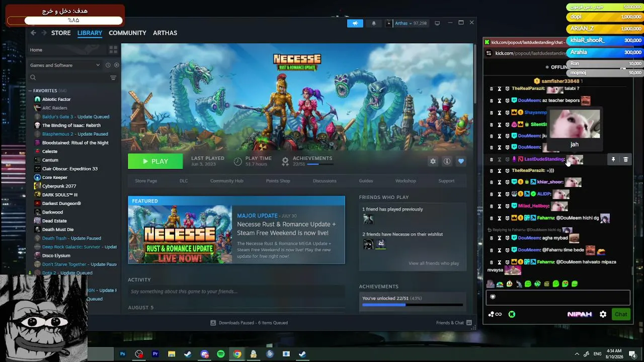The height and width of the screenshot is (362, 644).
Task: Open Necesse manage settings gear icon
Action: [433, 161]
